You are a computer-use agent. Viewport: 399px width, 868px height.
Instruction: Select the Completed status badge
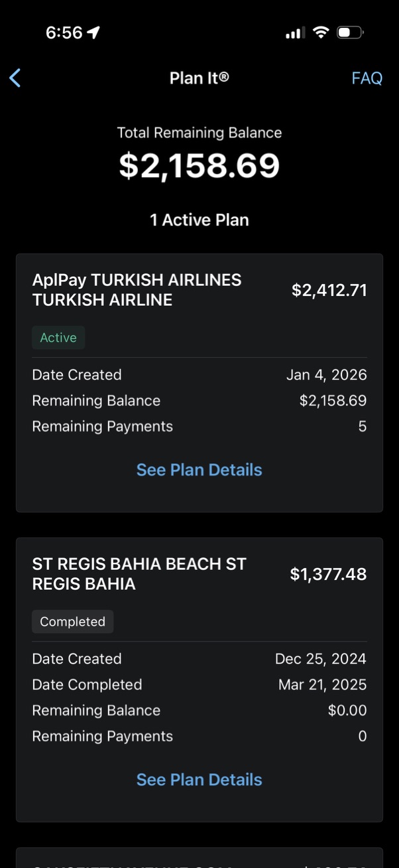pyautogui.click(x=72, y=621)
